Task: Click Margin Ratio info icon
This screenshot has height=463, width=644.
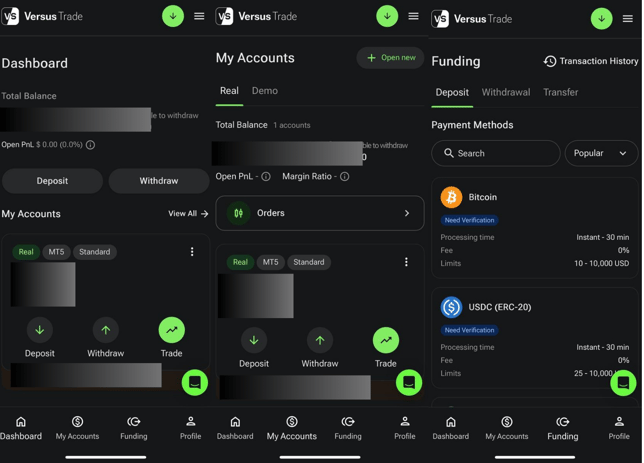Action: click(345, 176)
